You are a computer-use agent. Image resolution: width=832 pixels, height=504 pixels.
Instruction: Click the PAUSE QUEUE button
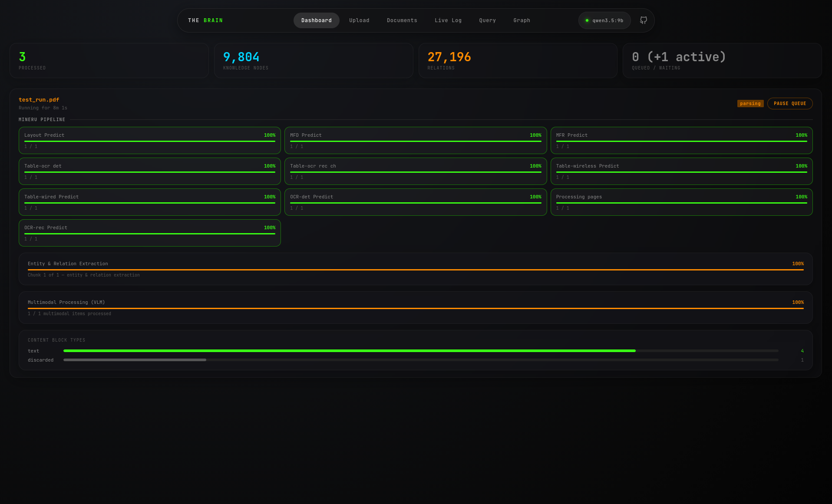click(x=790, y=103)
